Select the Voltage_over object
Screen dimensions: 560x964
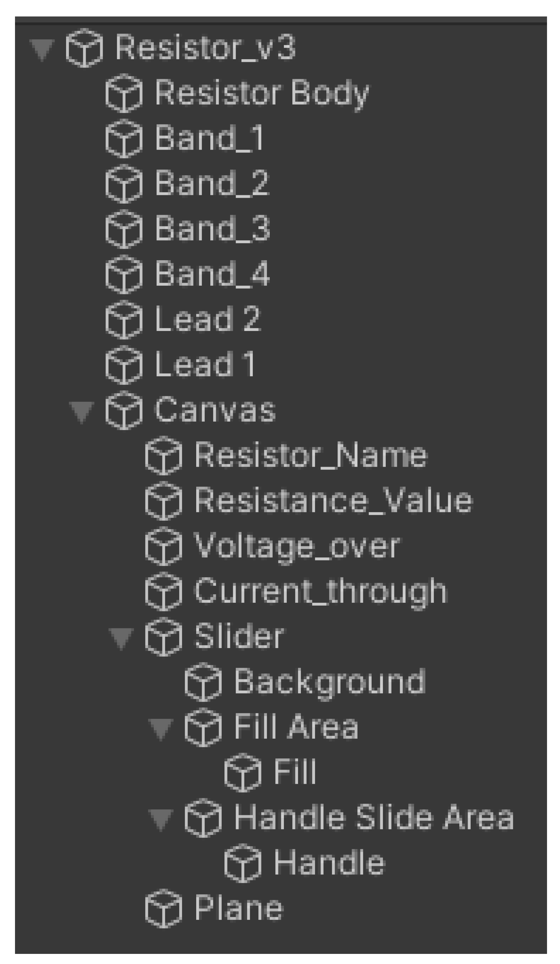pos(297,546)
